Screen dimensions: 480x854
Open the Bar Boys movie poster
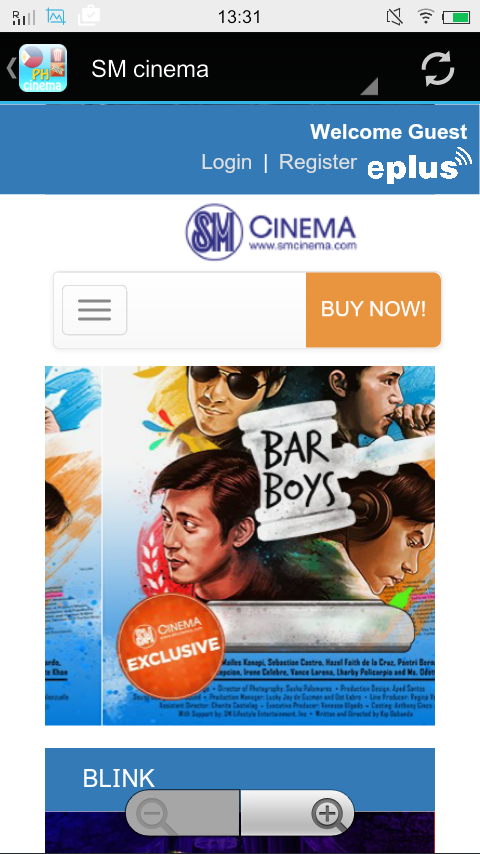269,546
